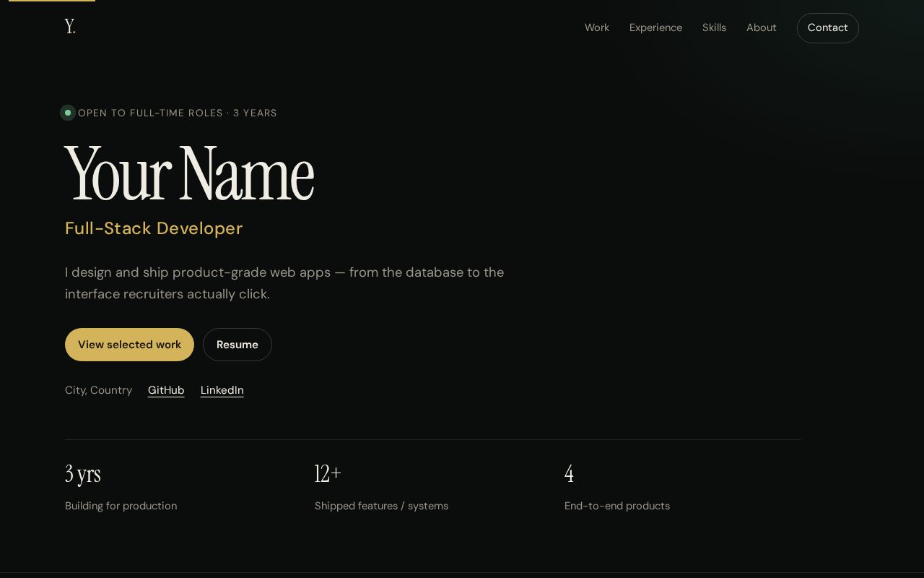This screenshot has width=924, height=578.
Task: Click the 4 statistic value
Action: (x=569, y=474)
